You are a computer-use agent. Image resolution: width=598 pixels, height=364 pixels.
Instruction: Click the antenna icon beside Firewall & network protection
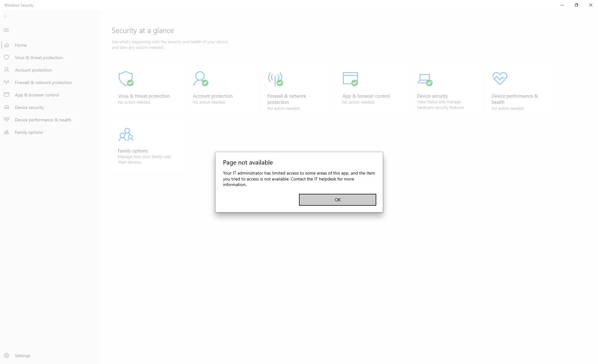7,82
